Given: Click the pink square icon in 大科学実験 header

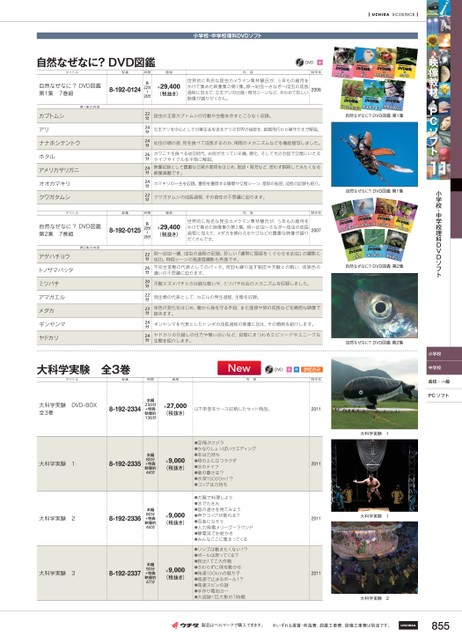Looking at the screenshot, I should click(x=289, y=369).
